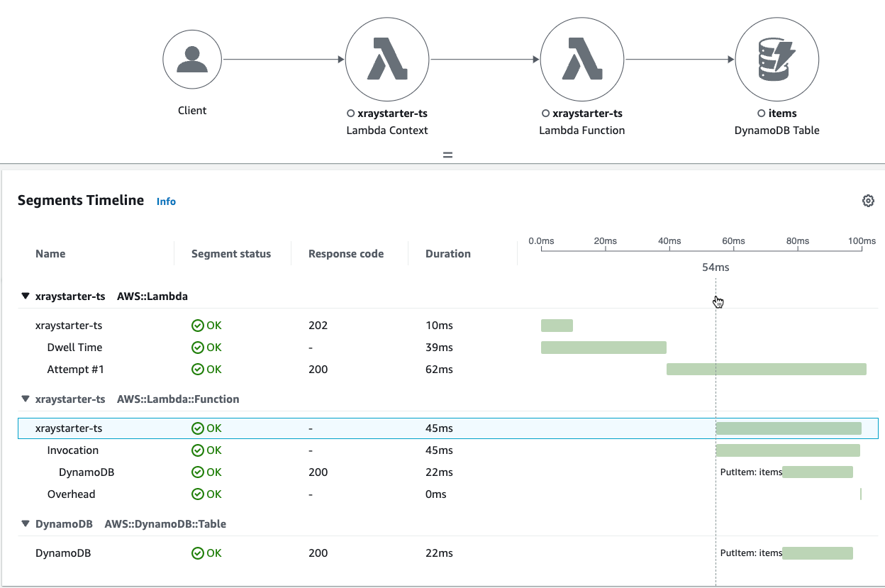The width and height of the screenshot is (885, 588).
Task: Click the 80ms tick on time axis
Action: tap(798, 241)
